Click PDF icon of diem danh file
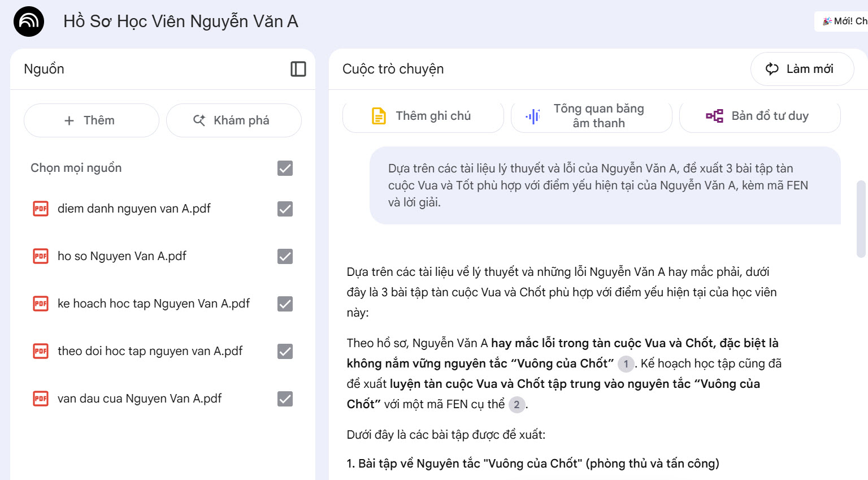Viewport: 868px width, 480px height. pos(41,209)
